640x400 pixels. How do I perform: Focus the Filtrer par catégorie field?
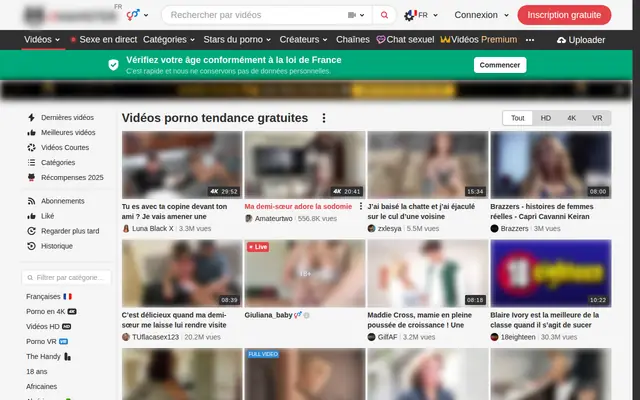point(66,278)
